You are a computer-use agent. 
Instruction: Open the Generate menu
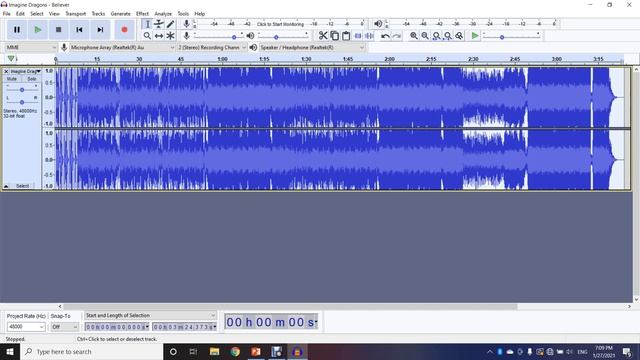coord(120,13)
